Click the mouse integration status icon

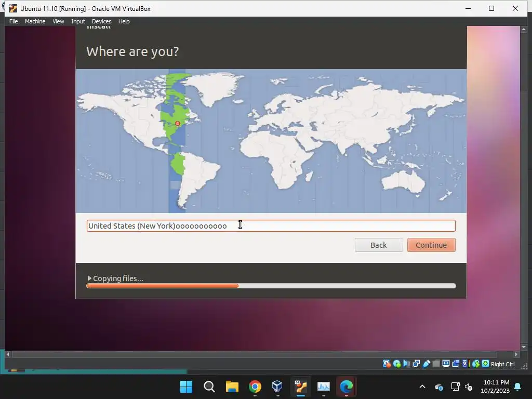coord(476,364)
